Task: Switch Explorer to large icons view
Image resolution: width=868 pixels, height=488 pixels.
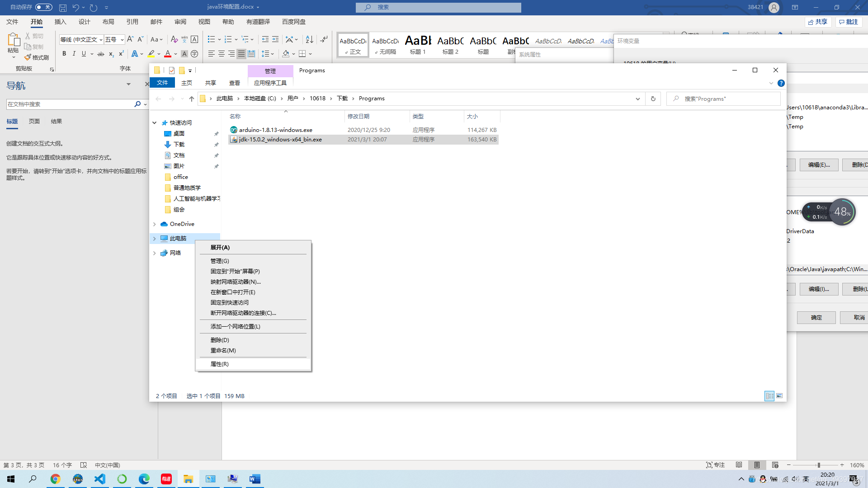Action: click(779, 396)
